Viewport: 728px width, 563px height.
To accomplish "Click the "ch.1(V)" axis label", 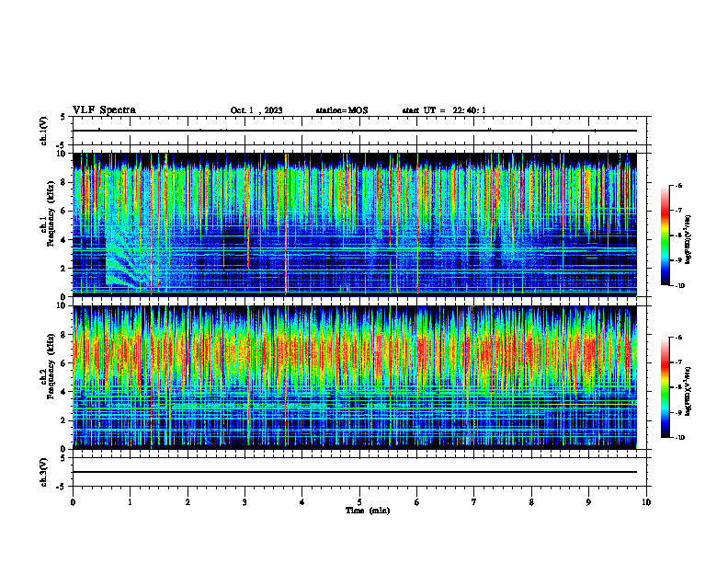I will click(x=44, y=131).
